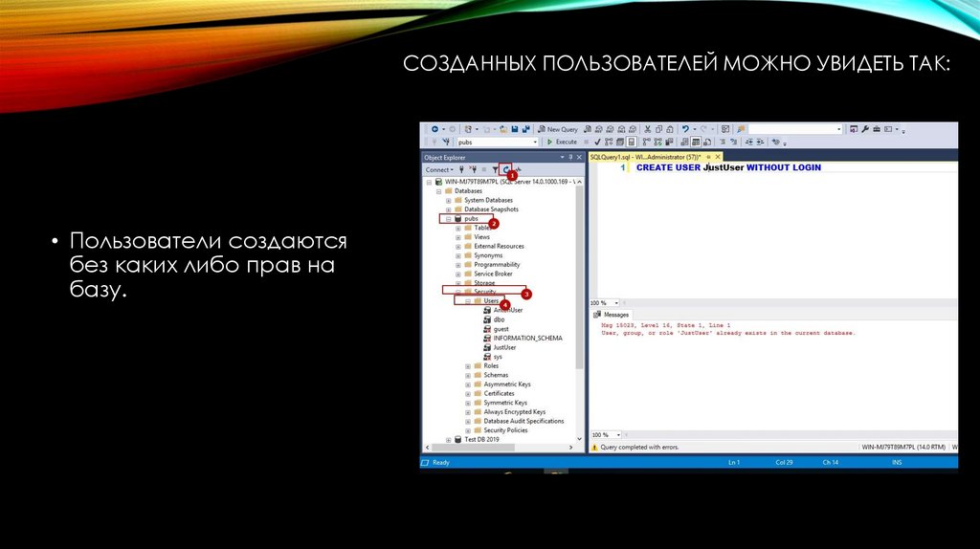980x549 pixels.
Task: Click the wrench Properties icon
Action: coord(865,129)
